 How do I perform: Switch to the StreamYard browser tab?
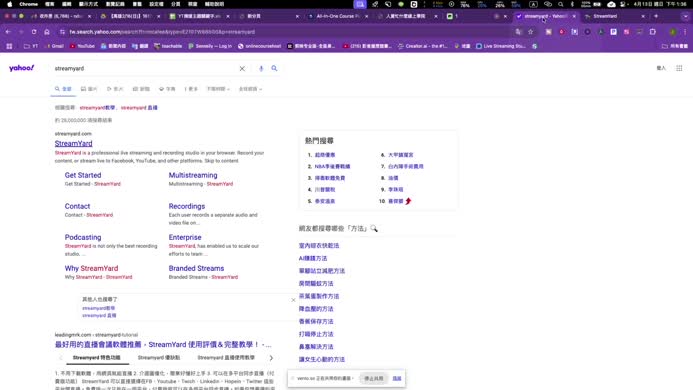(614, 16)
